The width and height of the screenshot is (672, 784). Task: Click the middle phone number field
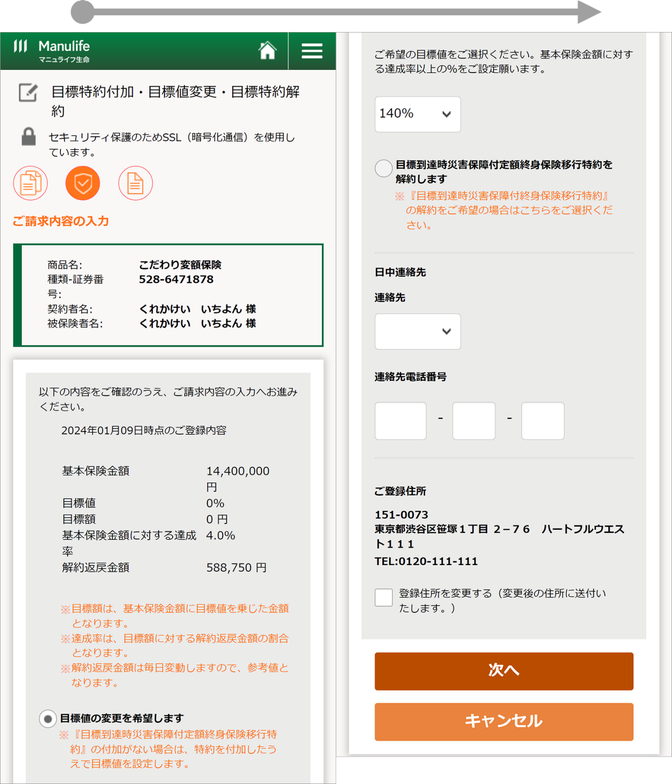click(x=474, y=421)
